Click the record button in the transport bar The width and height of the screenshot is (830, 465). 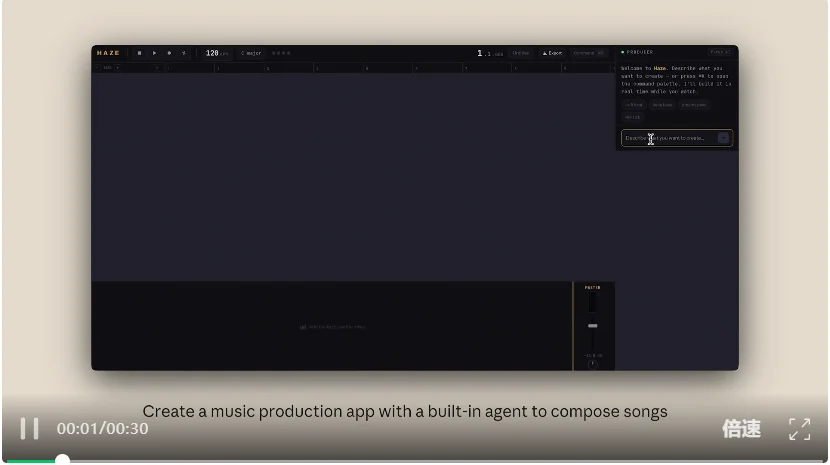tap(169, 53)
